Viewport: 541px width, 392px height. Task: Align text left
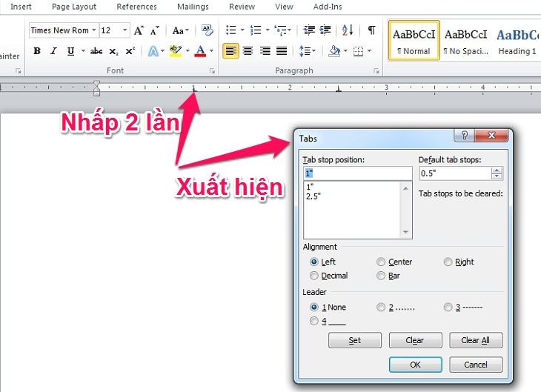pos(230,51)
